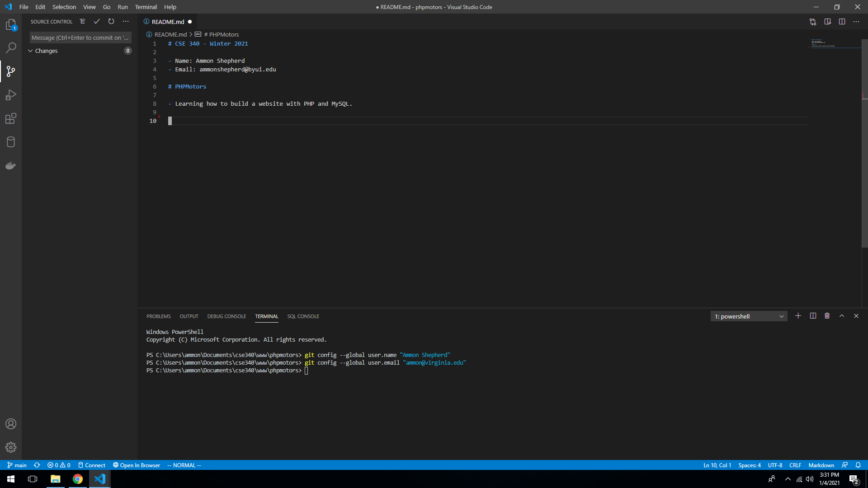
Task: Click the editor vertical scrollbar
Action: click(864, 144)
